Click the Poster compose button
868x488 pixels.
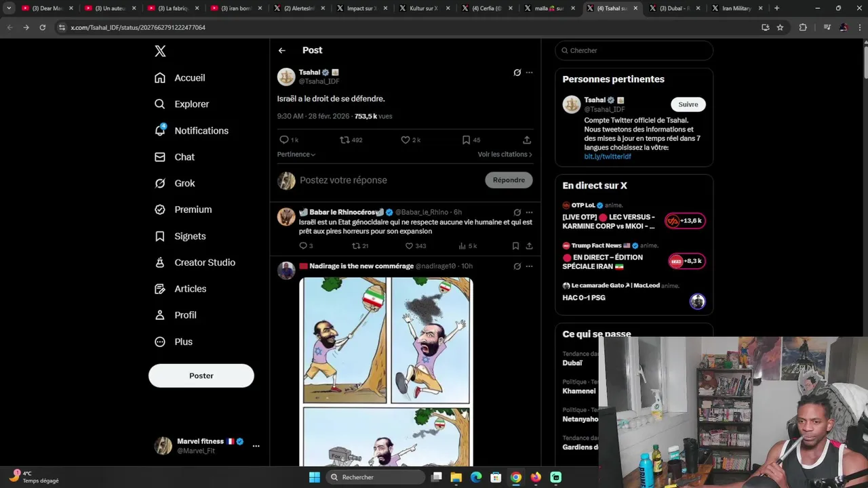coord(201,375)
